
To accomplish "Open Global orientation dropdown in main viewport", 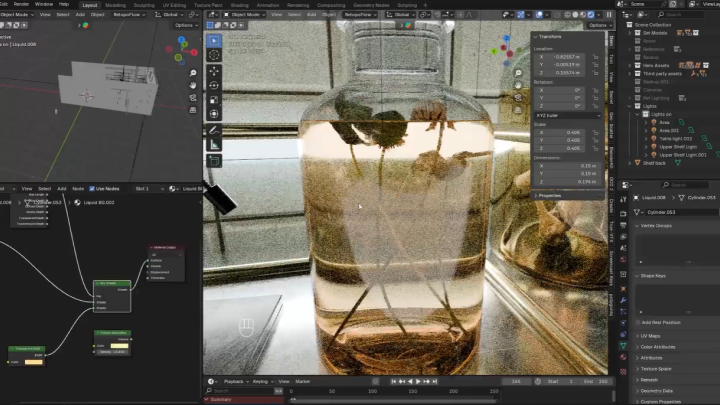I will (x=399, y=15).
